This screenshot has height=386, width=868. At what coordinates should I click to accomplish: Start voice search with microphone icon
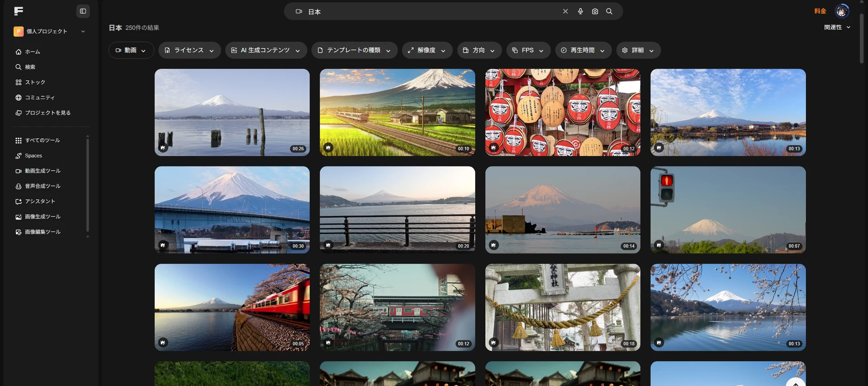580,11
